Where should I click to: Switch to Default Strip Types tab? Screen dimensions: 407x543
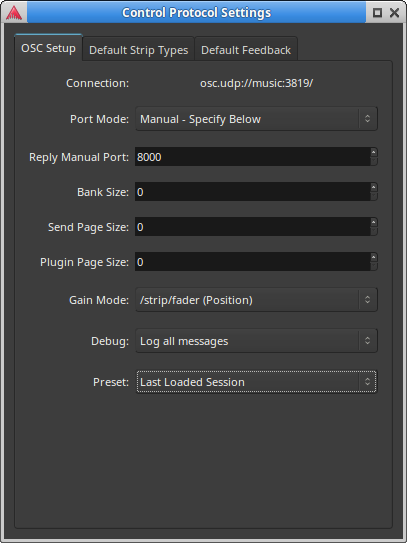click(x=139, y=50)
